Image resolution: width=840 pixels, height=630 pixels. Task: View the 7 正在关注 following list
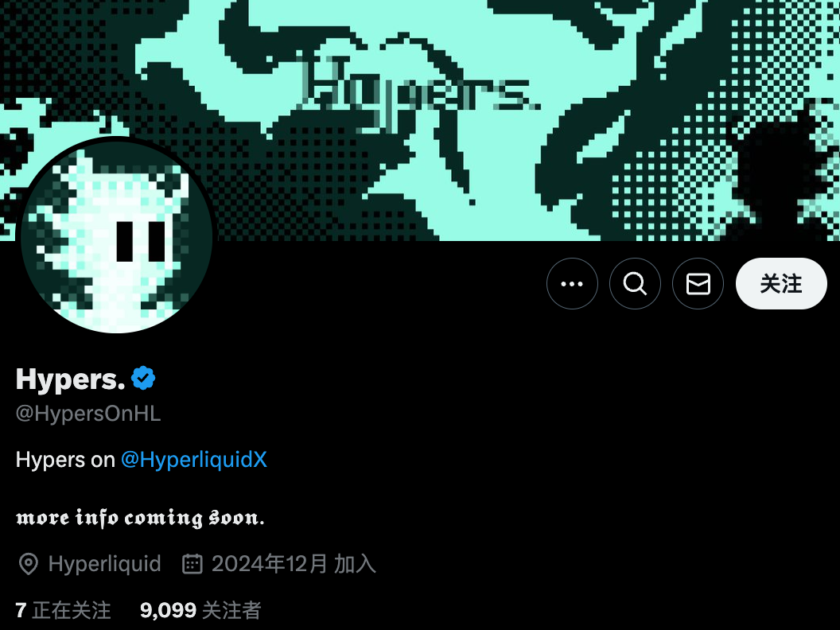point(63,610)
